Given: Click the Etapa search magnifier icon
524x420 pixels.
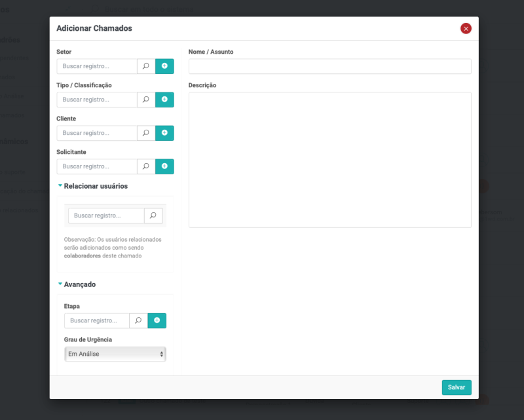Looking at the screenshot, I should (x=138, y=320).
